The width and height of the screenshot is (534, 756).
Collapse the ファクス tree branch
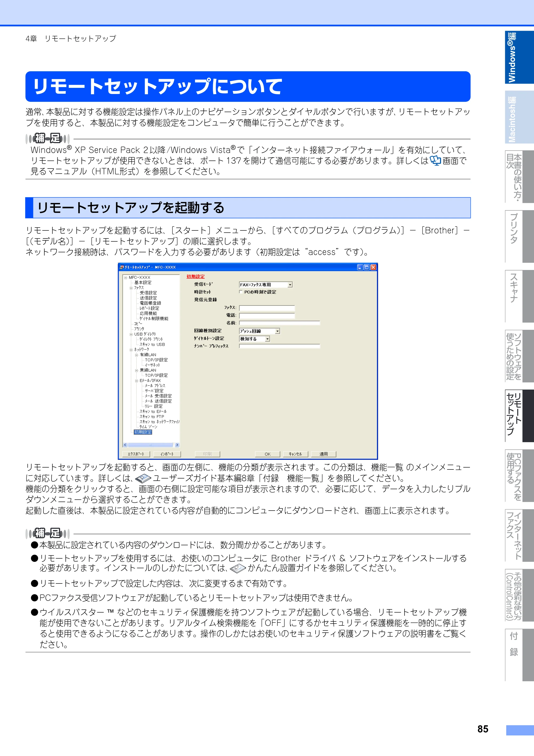[131, 288]
